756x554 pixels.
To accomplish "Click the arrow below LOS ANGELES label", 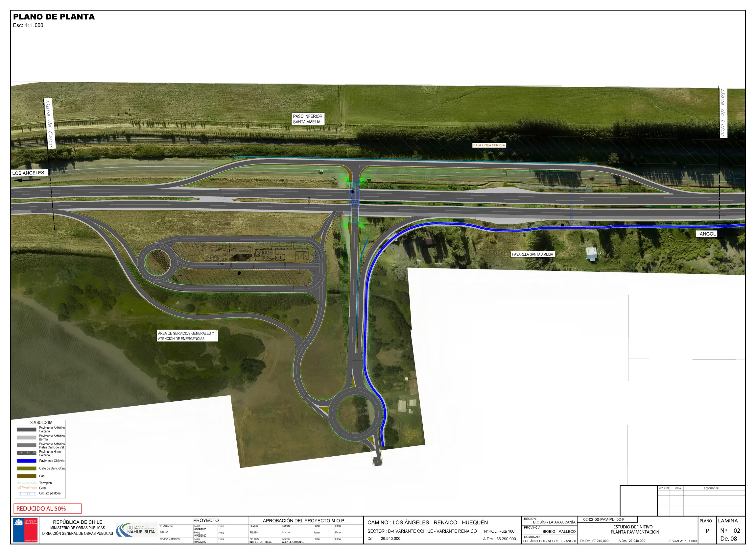I will (x=28, y=180).
